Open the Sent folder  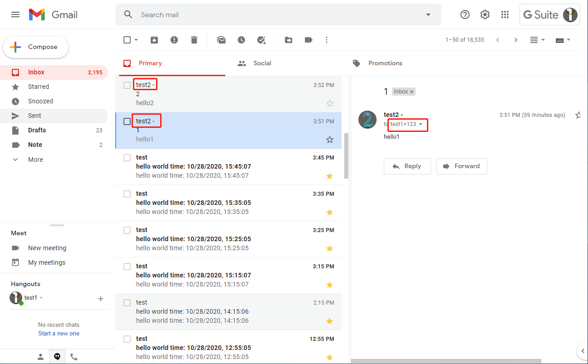click(54, 116)
